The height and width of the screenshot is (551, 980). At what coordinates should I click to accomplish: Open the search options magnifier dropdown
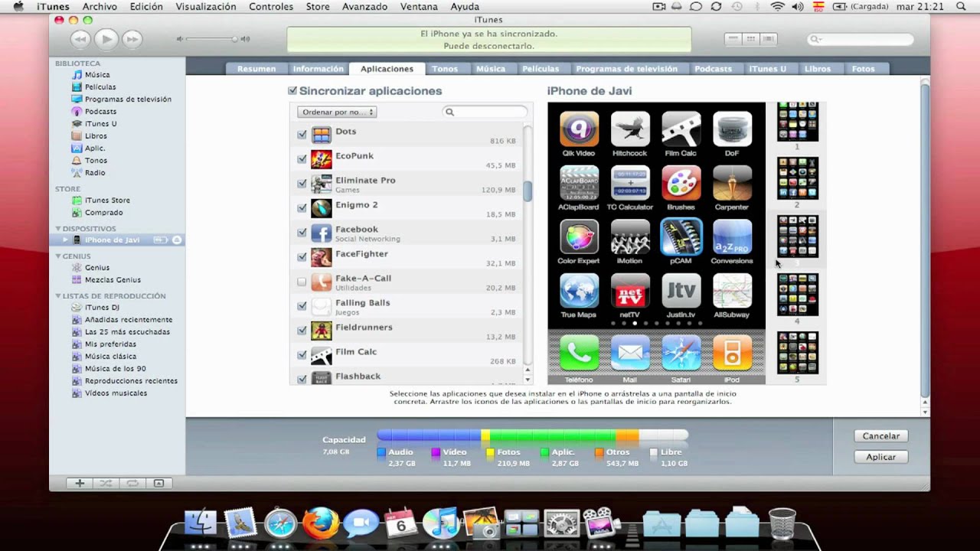click(816, 39)
